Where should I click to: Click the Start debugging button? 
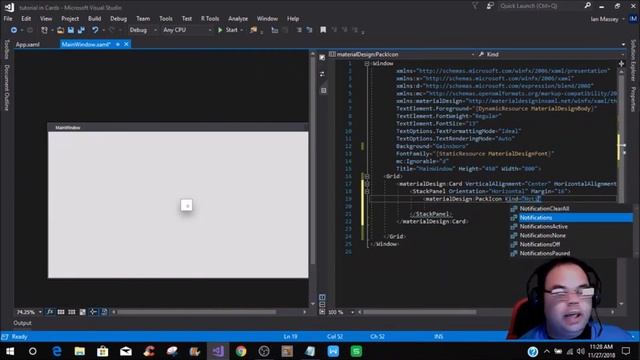click(228, 30)
